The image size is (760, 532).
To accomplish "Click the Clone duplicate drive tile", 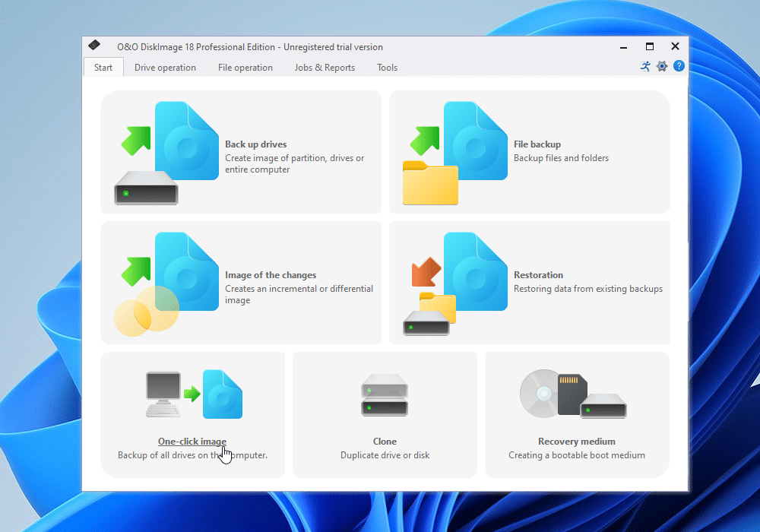I will (385, 414).
